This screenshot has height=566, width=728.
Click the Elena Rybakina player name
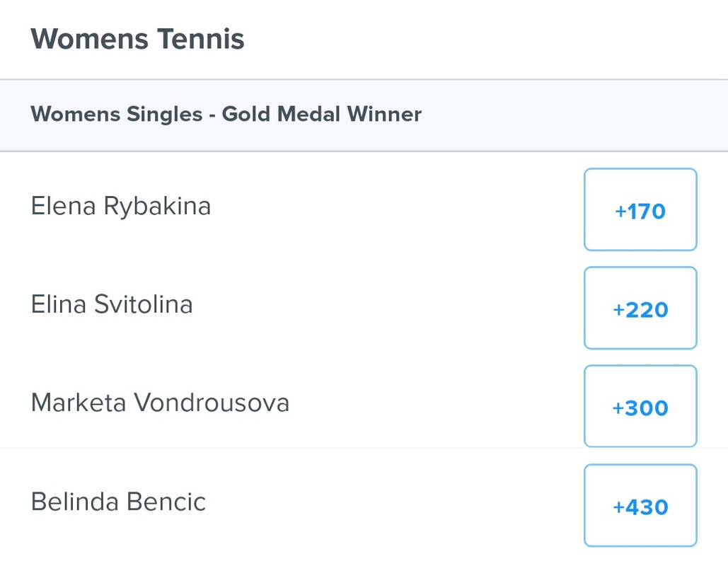pos(121,206)
